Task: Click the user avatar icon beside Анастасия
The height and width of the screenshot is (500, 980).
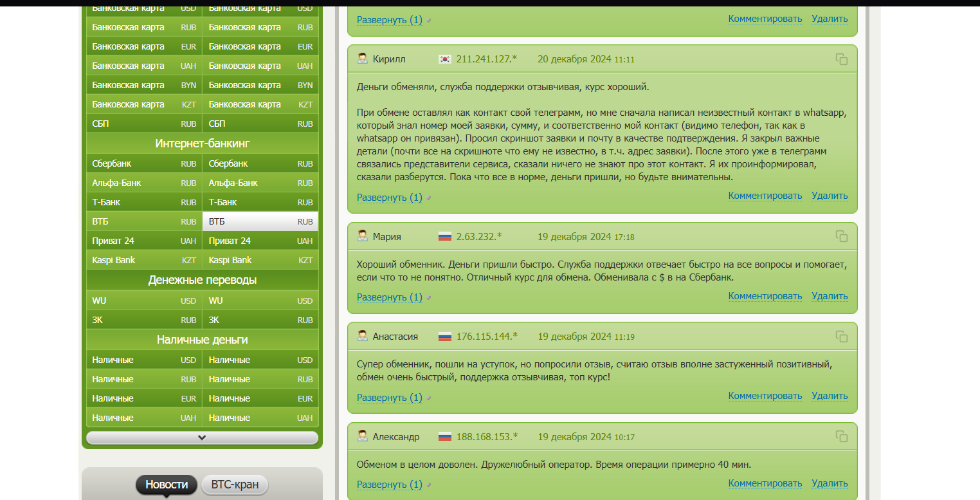Action: 363,336
